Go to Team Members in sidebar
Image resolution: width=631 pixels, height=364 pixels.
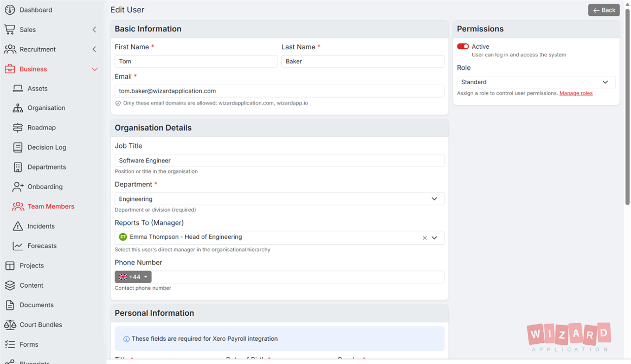pos(51,206)
